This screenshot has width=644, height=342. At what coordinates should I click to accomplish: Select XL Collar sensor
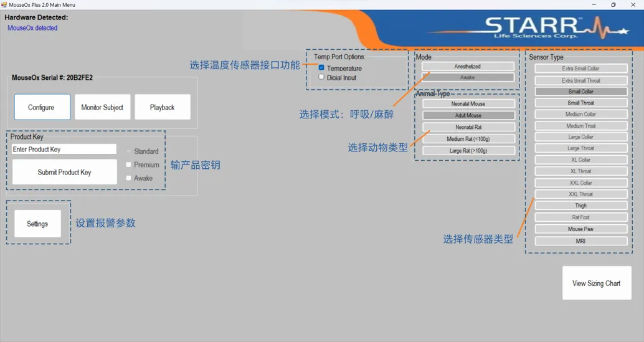[x=580, y=159]
